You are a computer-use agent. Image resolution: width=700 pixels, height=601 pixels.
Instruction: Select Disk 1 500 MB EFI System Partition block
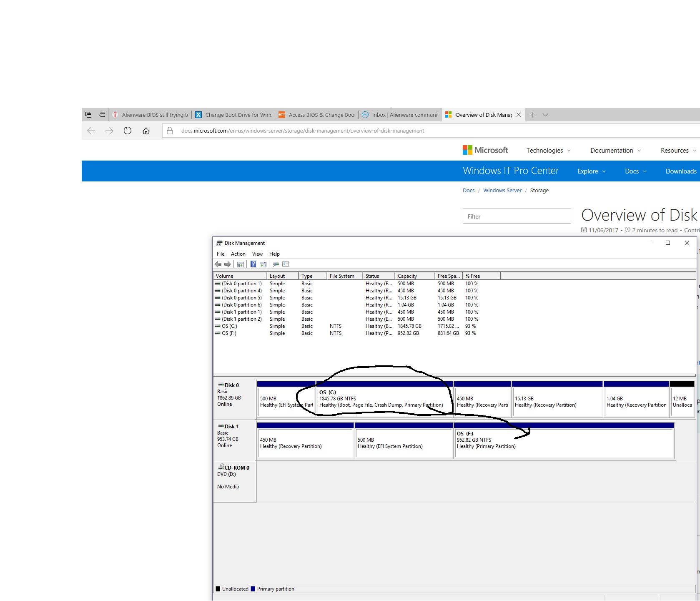404,440
